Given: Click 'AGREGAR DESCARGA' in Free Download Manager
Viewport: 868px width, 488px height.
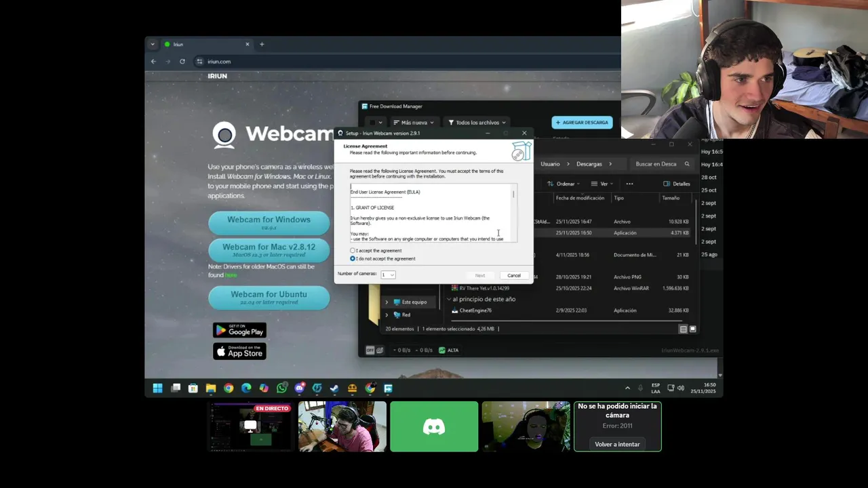Looking at the screenshot, I should 582,123.
